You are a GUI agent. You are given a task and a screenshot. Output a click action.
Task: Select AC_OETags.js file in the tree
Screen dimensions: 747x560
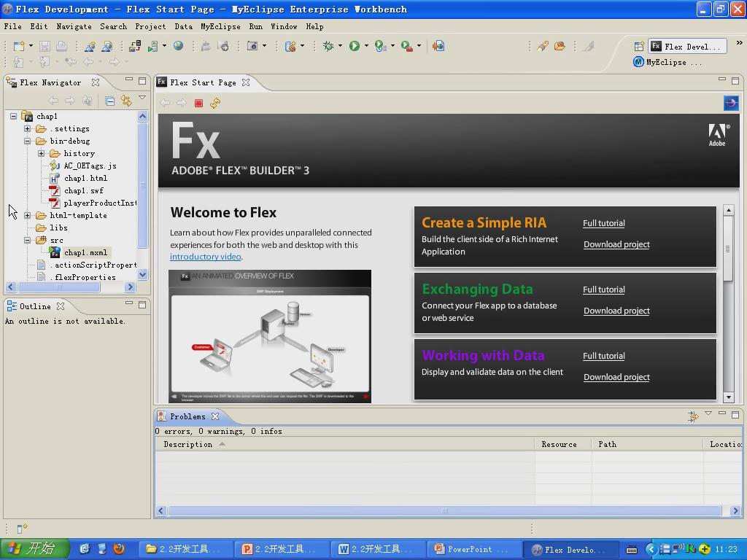[x=90, y=166]
